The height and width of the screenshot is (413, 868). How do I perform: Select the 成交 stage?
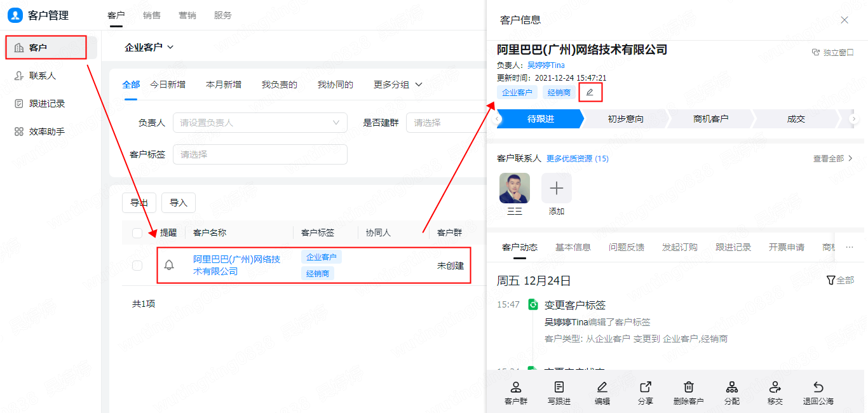coord(796,119)
